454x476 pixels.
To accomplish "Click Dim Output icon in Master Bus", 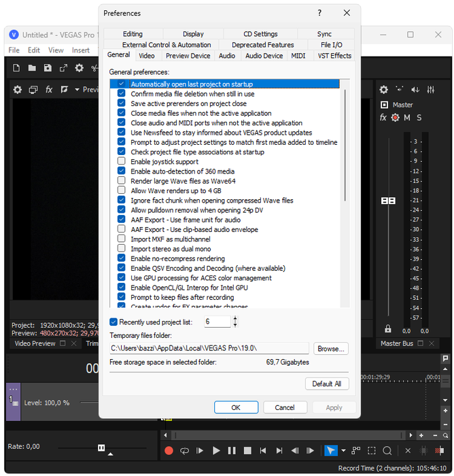I will coord(415,90).
